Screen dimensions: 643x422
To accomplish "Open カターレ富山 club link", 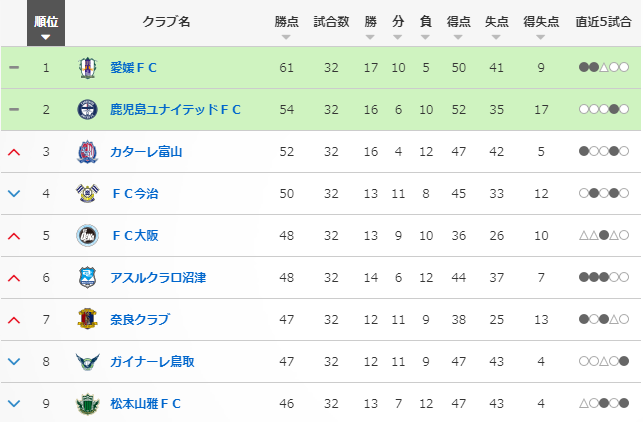I will coord(146,152).
